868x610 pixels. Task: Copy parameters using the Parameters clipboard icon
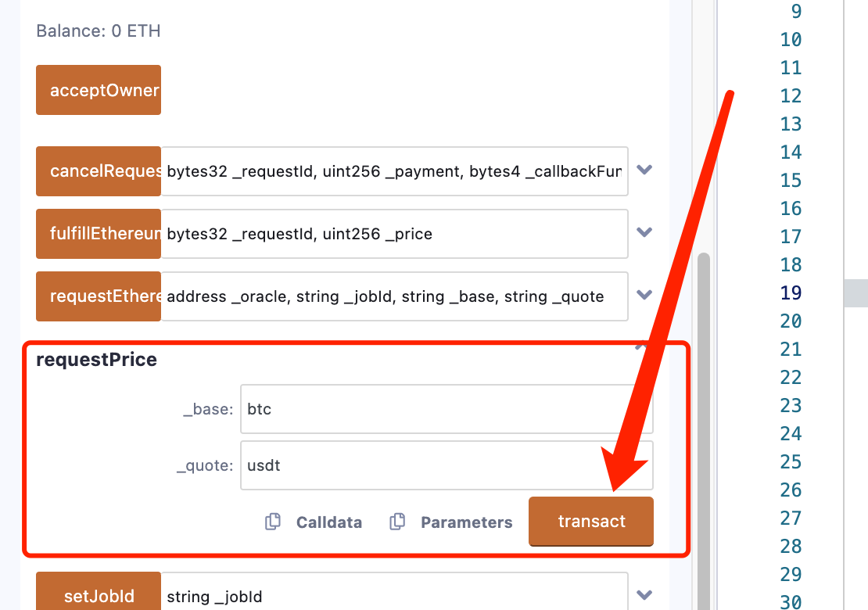point(397,522)
